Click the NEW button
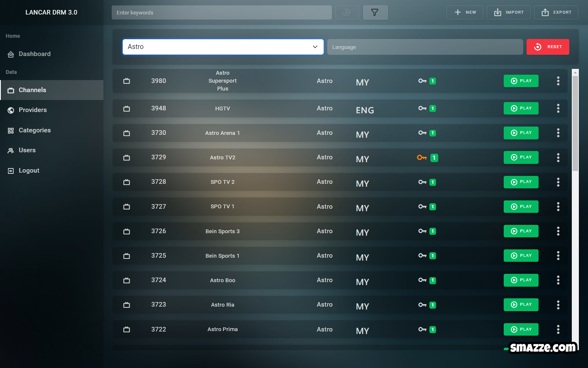Image resolution: width=588 pixels, height=368 pixels. click(465, 12)
